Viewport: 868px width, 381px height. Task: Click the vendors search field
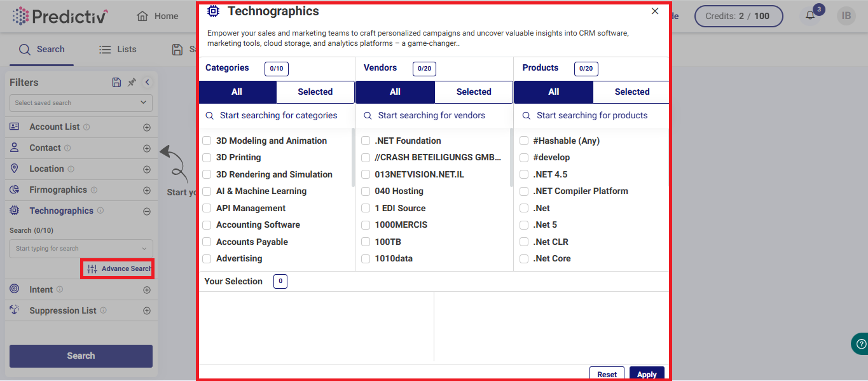click(434, 115)
